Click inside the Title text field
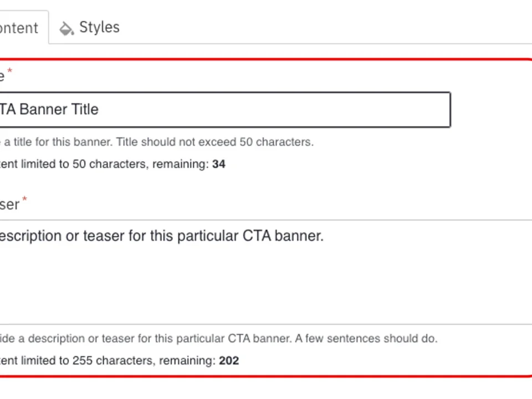Viewport: 532px width, 399px height. [222, 109]
